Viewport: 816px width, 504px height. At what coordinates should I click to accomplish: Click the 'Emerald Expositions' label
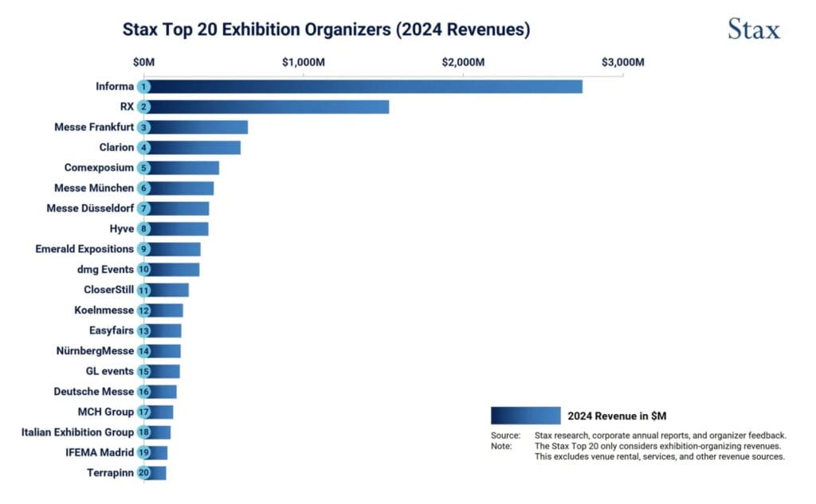tap(84, 249)
